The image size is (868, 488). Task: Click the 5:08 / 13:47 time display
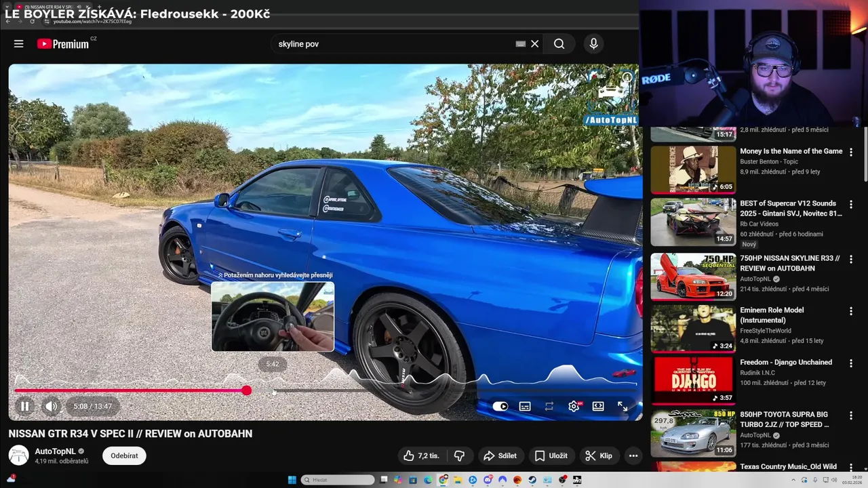[x=92, y=406]
